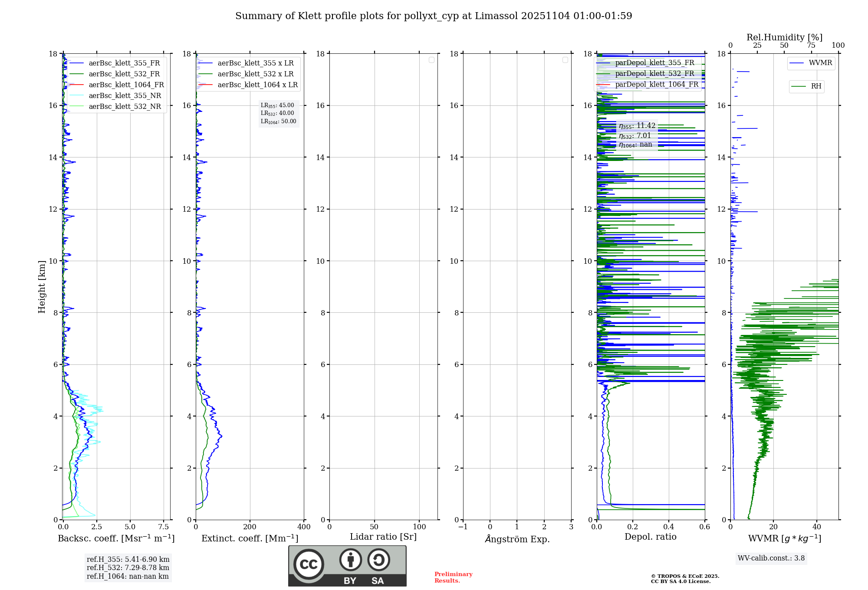This screenshot has width=868, height=590.
Task: Click the parDepol_klett_532_FR legend entry
Action: [654, 74]
